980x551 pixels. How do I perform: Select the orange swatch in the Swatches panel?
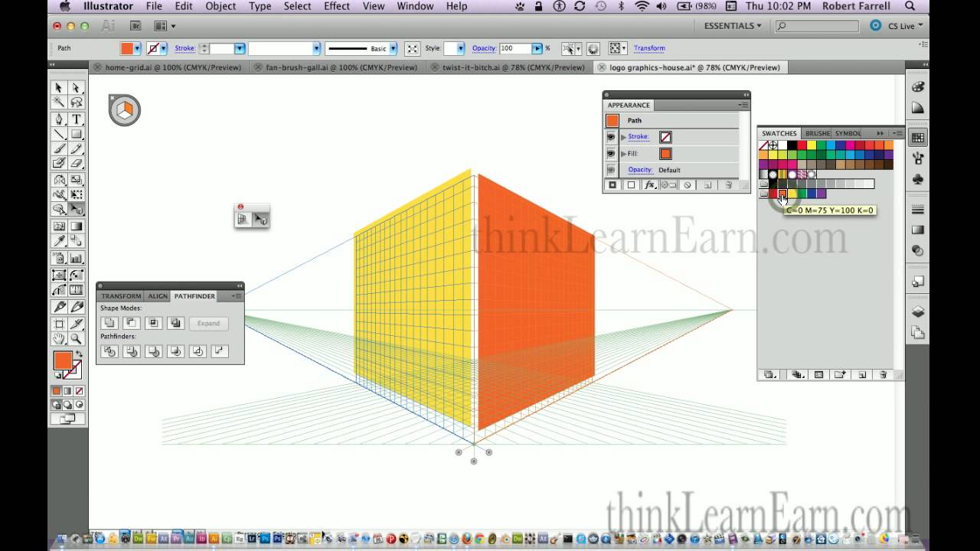point(782,193)
